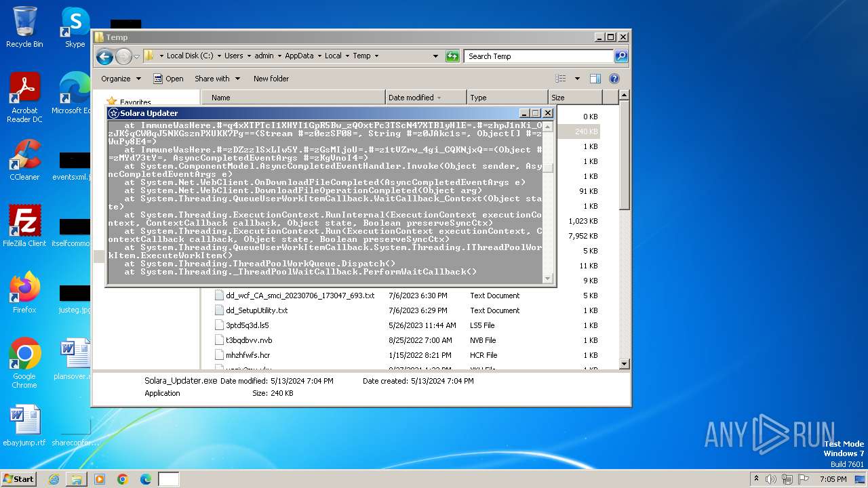Sort by Date modified column

click(426, 98)
